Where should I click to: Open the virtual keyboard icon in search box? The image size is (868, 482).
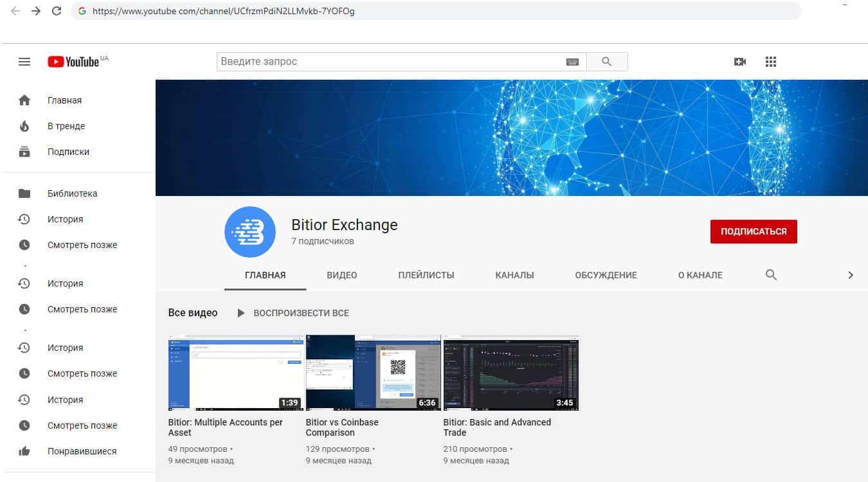(572, 62)
